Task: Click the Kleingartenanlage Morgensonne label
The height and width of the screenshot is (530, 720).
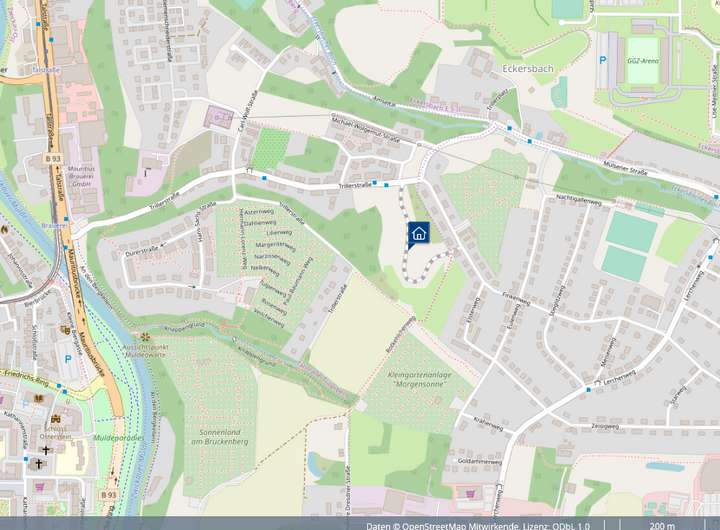Action: click(x=413, y=379)
